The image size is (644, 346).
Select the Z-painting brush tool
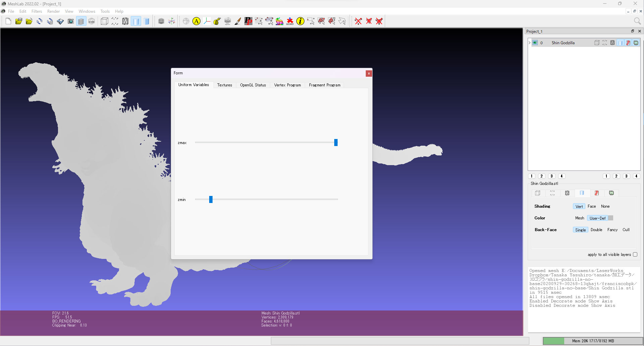point(238,21)
